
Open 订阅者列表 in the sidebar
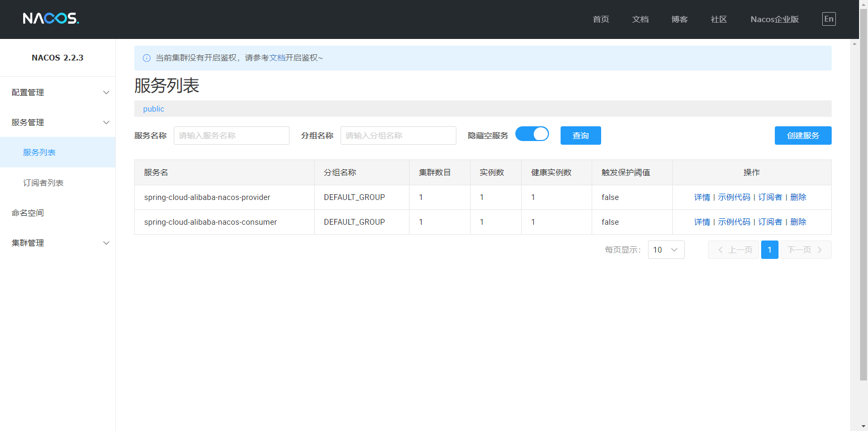57,183
